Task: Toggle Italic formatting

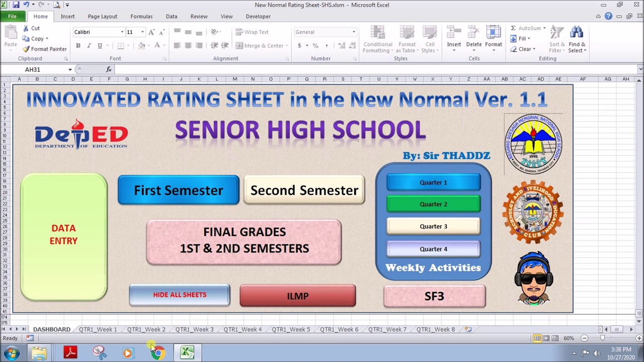Action: [x=89, y=46]
